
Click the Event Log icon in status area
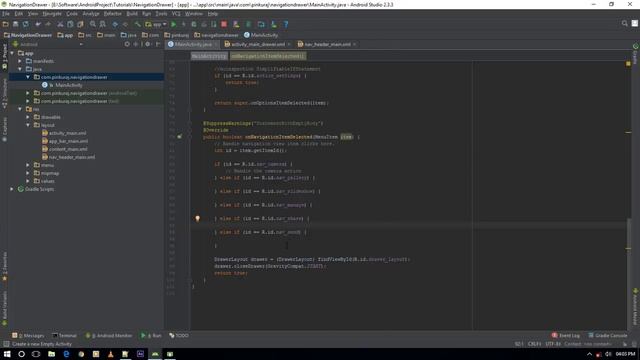tap(555, 335)
